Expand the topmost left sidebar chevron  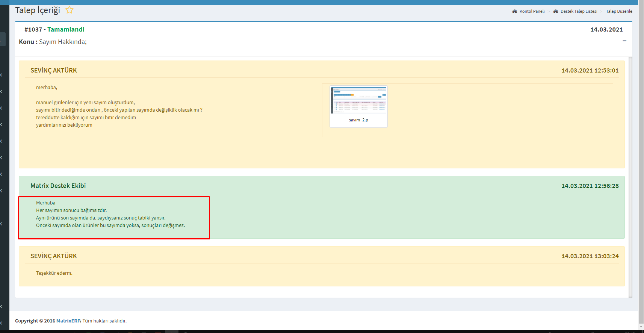click(x=2, y=75)
